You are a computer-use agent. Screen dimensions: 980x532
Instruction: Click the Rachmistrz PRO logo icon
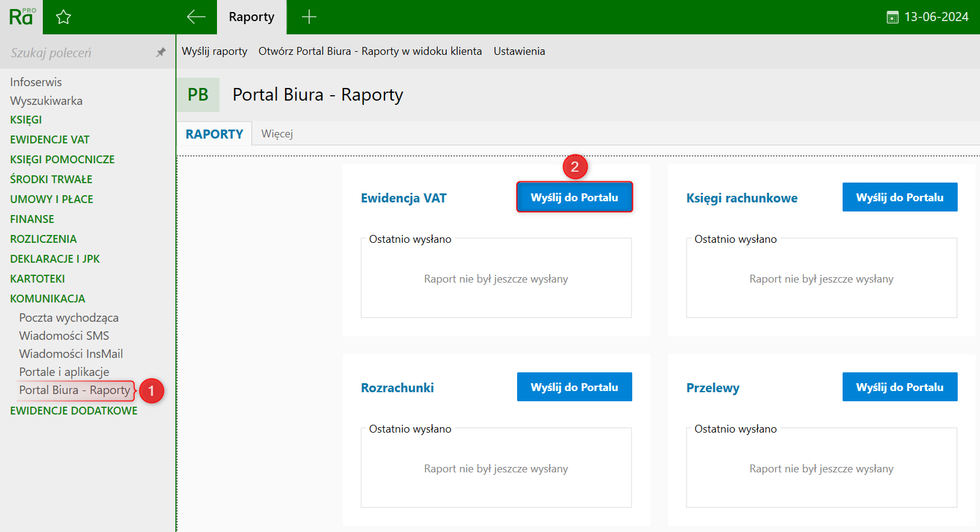click(x=22, y=17)
